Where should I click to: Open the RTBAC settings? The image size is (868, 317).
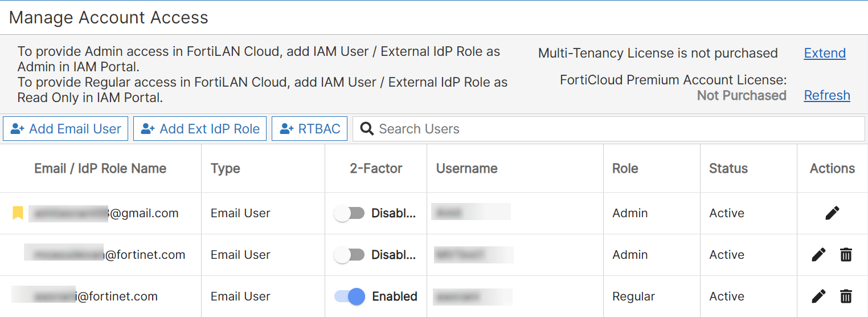coord(309,129)
